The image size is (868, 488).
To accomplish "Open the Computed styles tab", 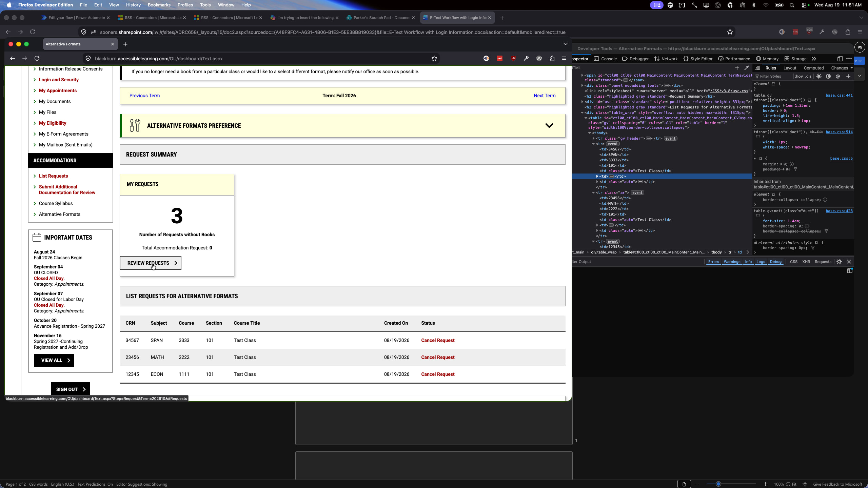I will 813,68.
